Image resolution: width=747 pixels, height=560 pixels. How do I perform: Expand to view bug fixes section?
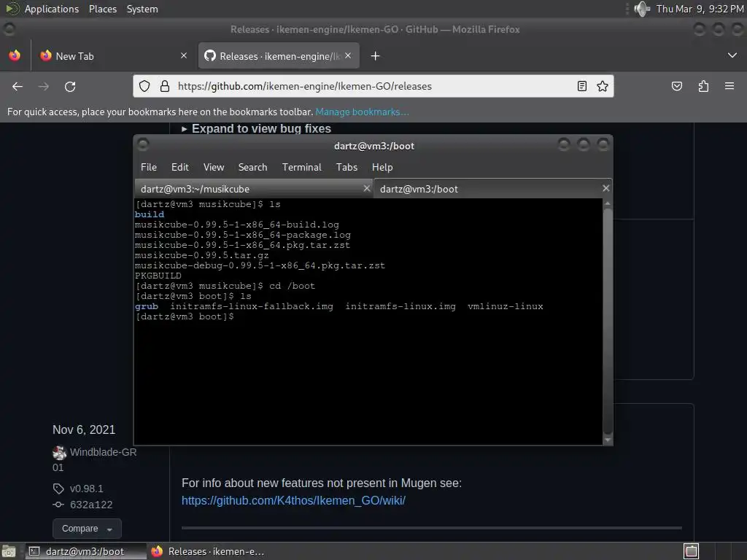coord(256,128)
